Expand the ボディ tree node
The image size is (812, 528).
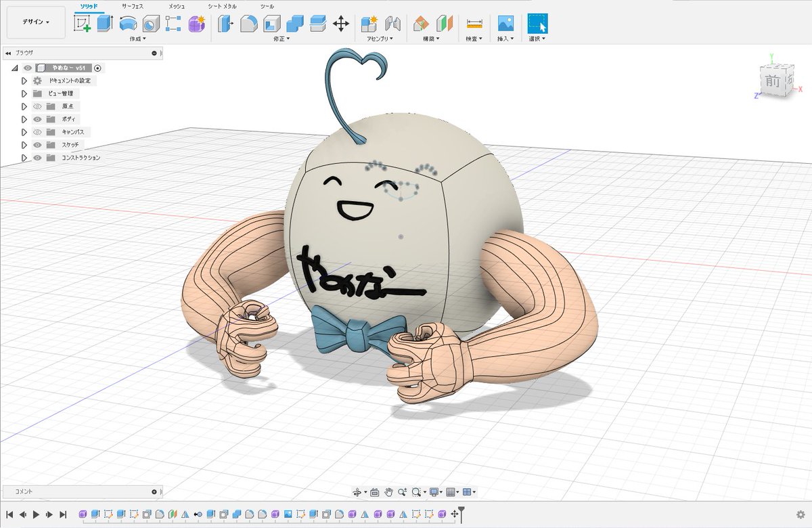24,119
